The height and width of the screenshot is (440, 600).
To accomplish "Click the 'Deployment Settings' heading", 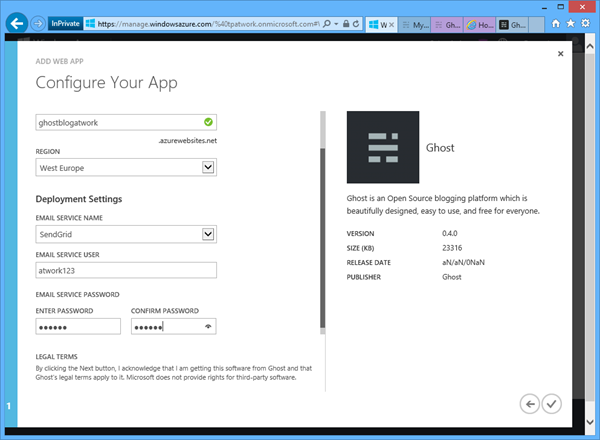I will [79, 199].
